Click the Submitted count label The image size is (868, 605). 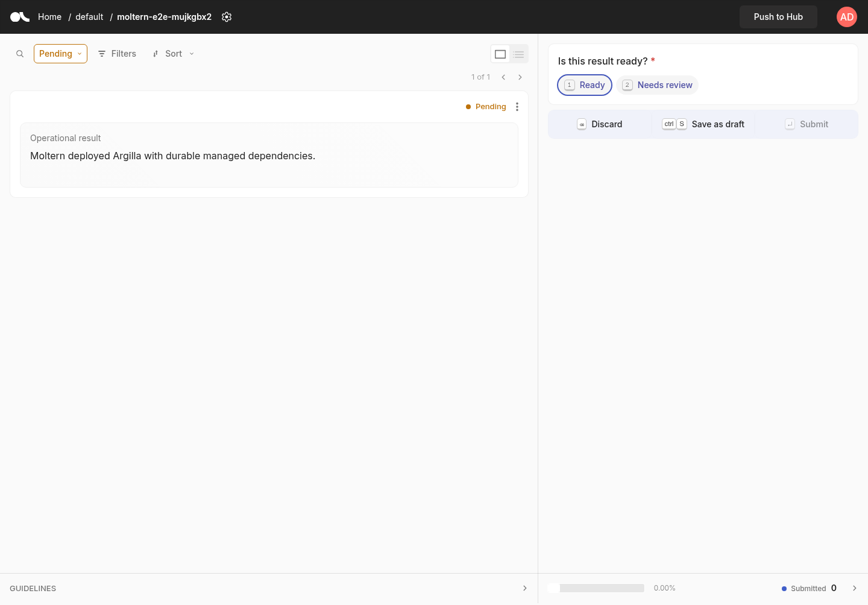pos(808,589)
